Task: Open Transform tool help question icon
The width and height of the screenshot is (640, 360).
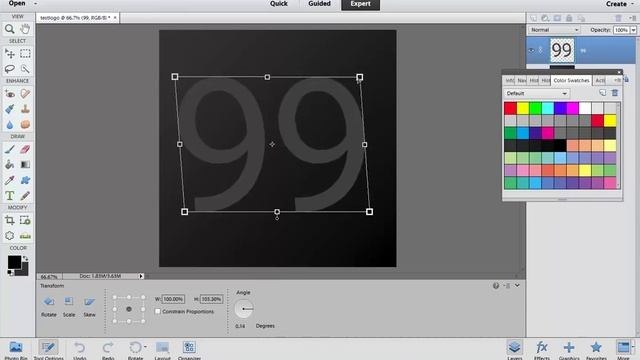Action: pos(496,286)
